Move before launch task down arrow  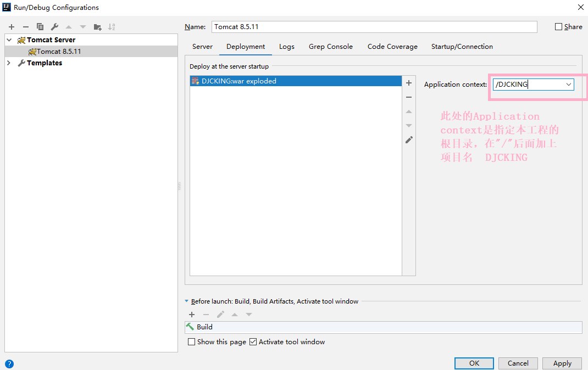coord(249,315)
